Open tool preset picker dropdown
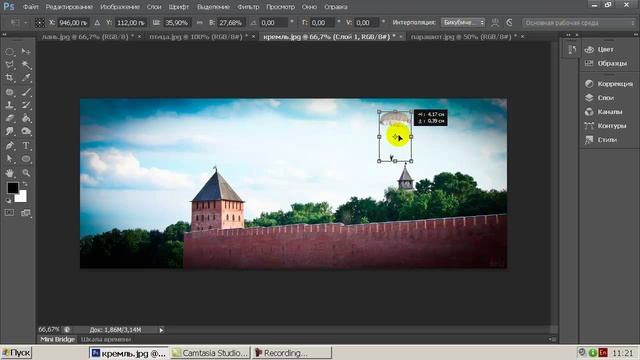The image size is (640, 360). click(x=18, y=22)
